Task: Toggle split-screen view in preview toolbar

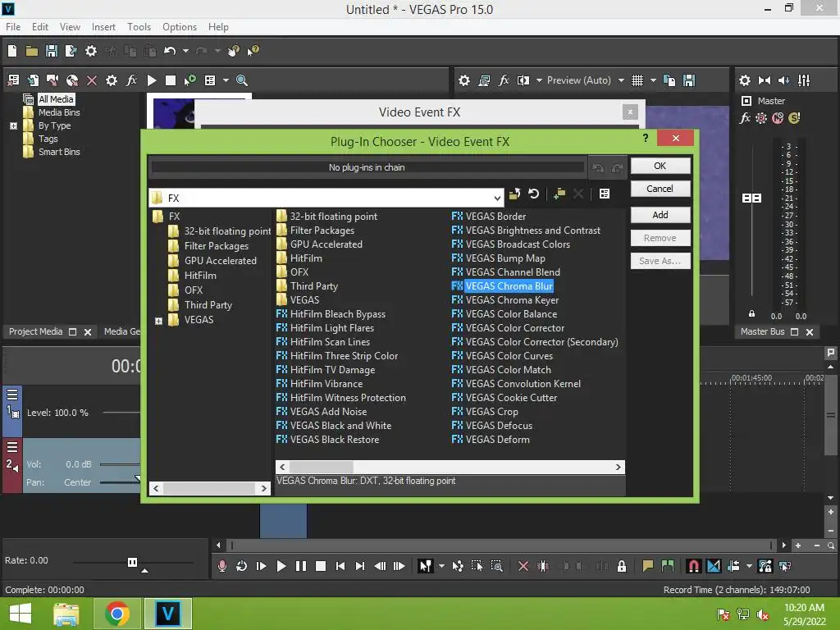Action: [x=523, y=80]
